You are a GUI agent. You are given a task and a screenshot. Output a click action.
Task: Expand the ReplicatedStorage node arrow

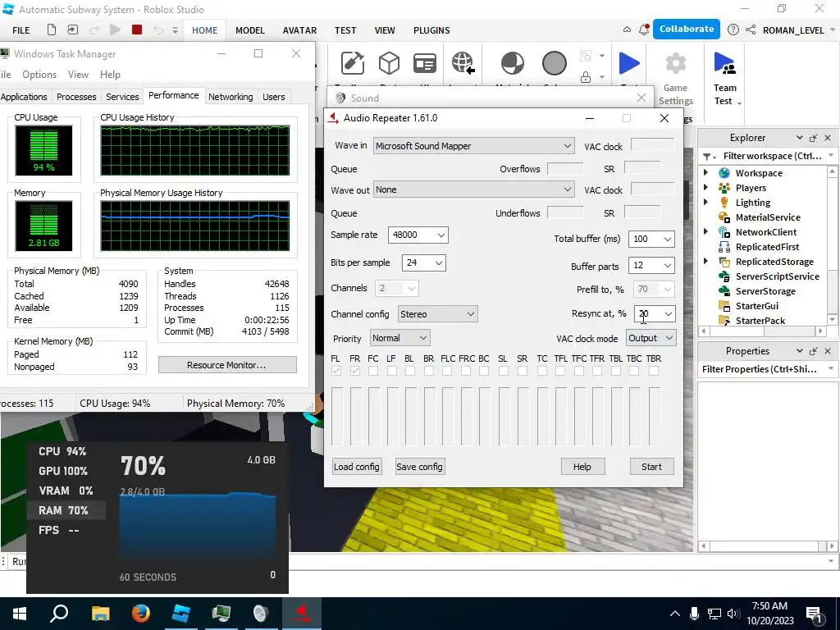point(706,261)
